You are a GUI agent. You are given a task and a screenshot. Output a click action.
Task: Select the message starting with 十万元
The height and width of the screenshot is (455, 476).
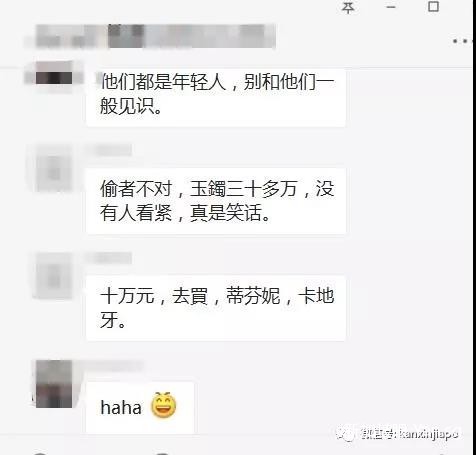pos(216,308)
